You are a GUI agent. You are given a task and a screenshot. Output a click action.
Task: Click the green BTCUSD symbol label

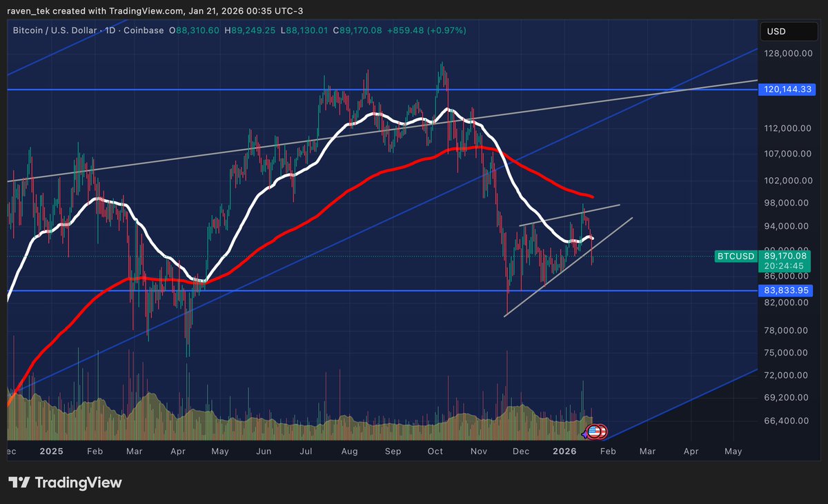(x=736, y=256)
